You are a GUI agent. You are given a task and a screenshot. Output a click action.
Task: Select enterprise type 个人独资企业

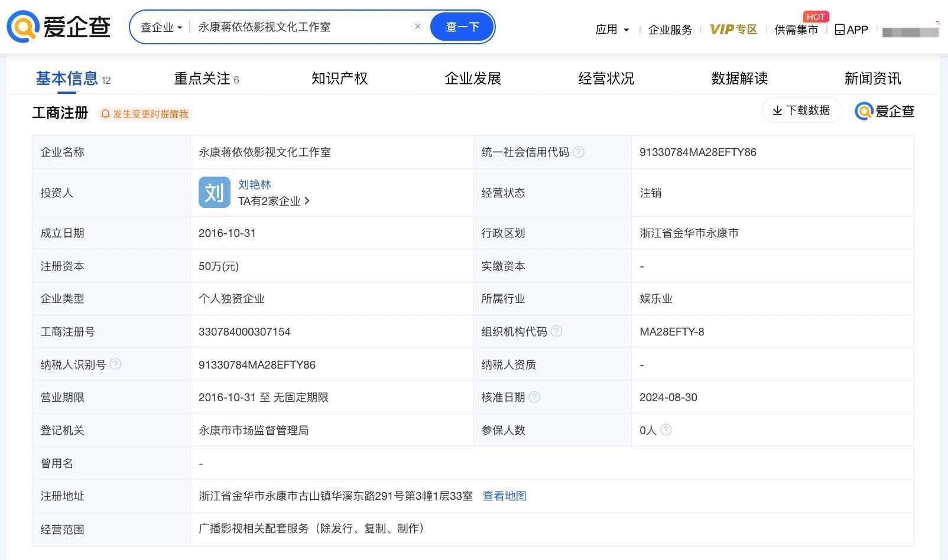[x=231, y=299]
